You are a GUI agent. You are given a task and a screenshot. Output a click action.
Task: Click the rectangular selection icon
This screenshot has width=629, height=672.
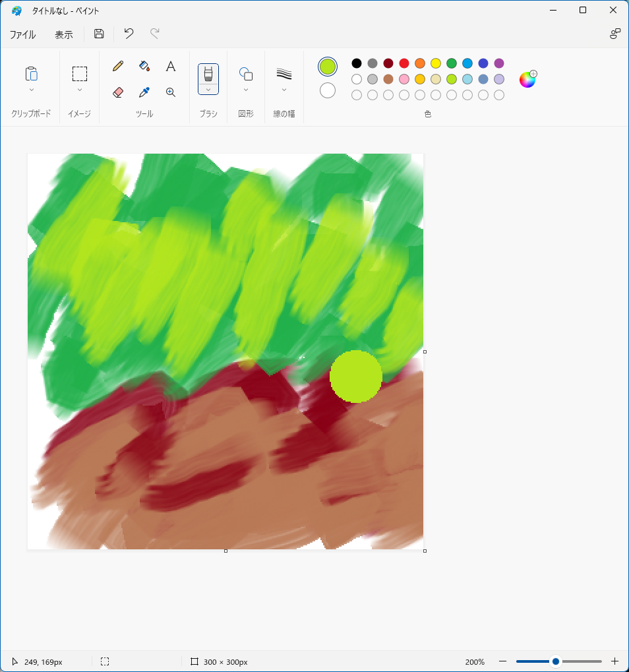tap(80, 74)
